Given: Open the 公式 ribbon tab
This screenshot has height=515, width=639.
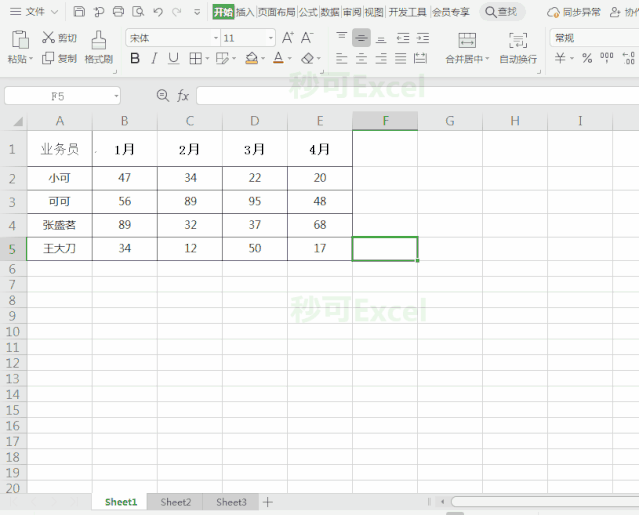Looking at the screenshot, I should pyautogui.click(x=308, y=12).
